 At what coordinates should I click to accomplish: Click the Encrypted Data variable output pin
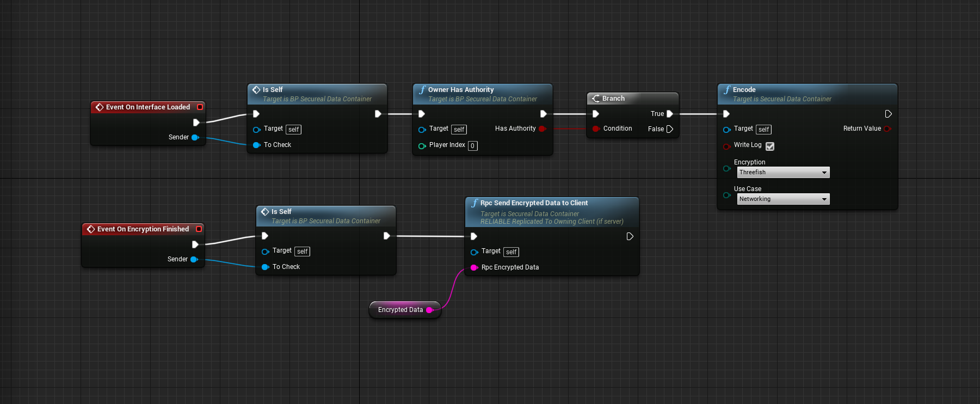tap(429, 310)
